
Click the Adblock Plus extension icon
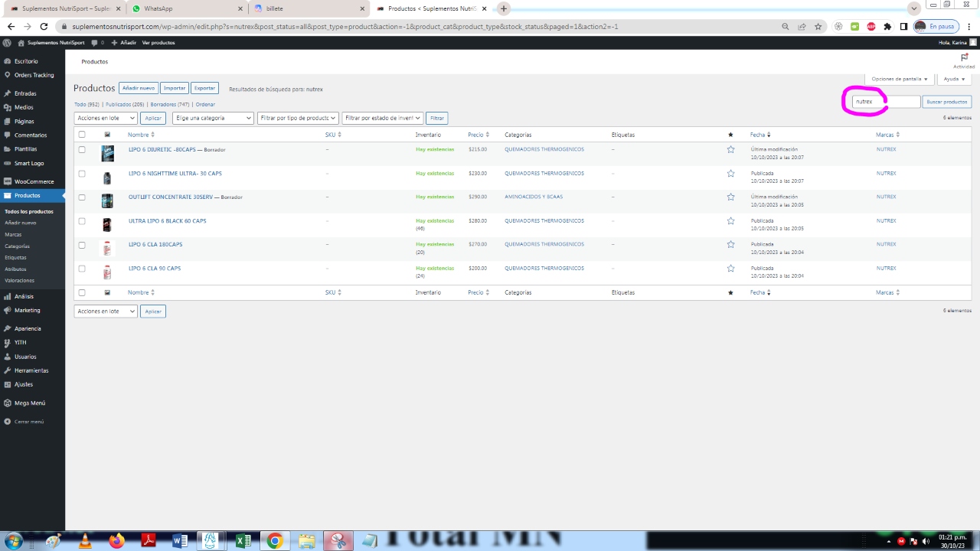tap(871, 26)
